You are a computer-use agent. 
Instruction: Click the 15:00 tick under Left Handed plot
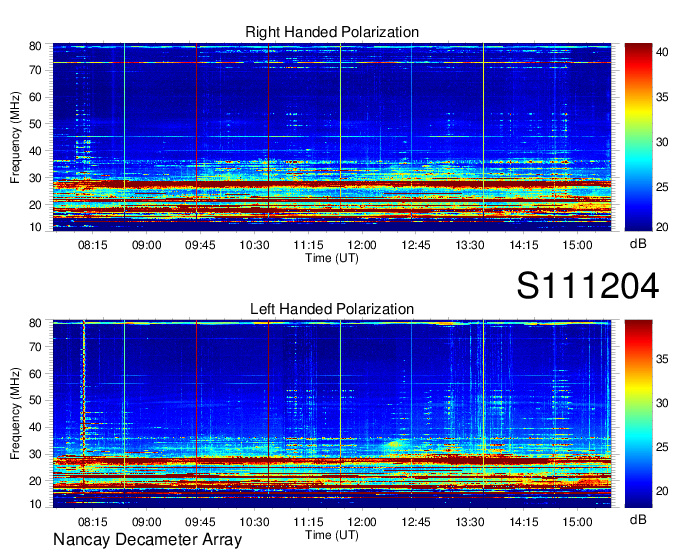577,522
